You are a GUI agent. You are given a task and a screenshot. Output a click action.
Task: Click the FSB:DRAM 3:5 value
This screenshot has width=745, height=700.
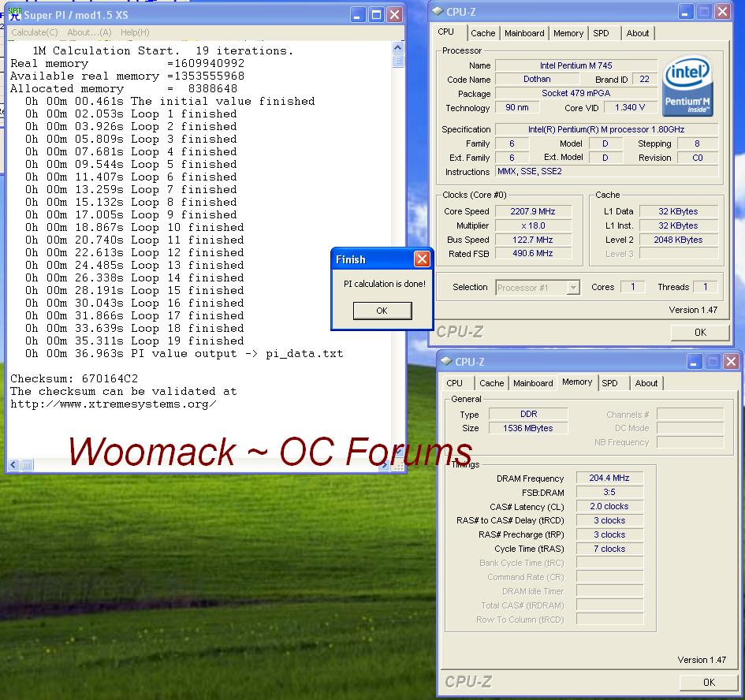click(x=609, y=493)
